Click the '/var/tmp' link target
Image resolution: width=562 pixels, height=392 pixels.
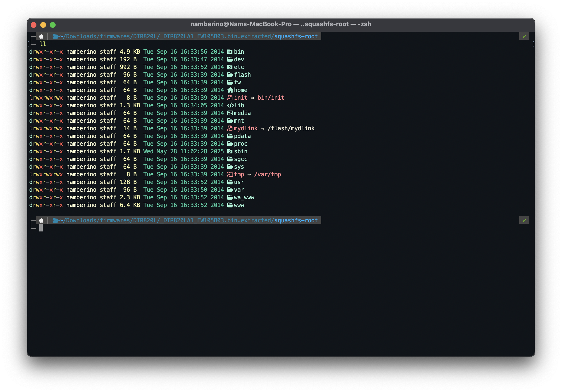[x=268, y=174]
